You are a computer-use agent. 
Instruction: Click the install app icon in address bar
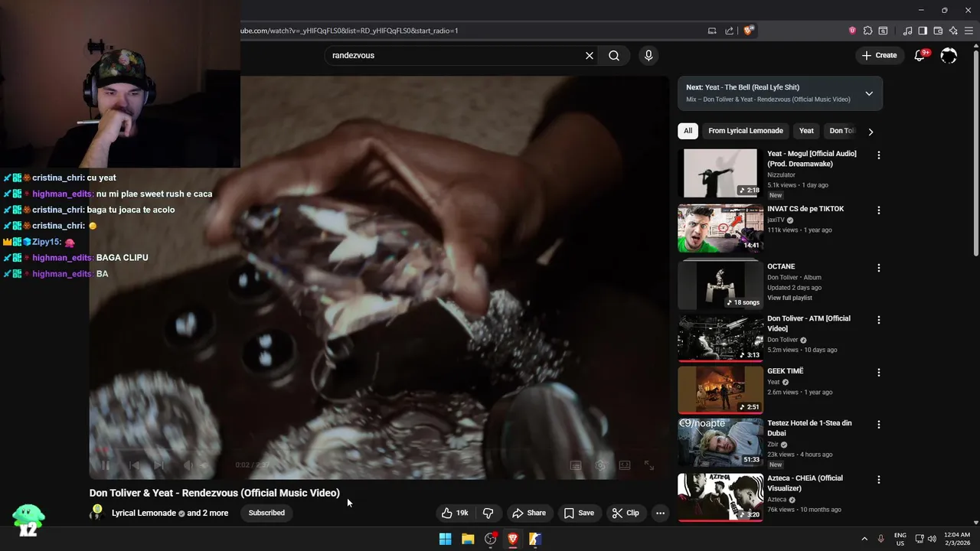(x=712, y=31)
